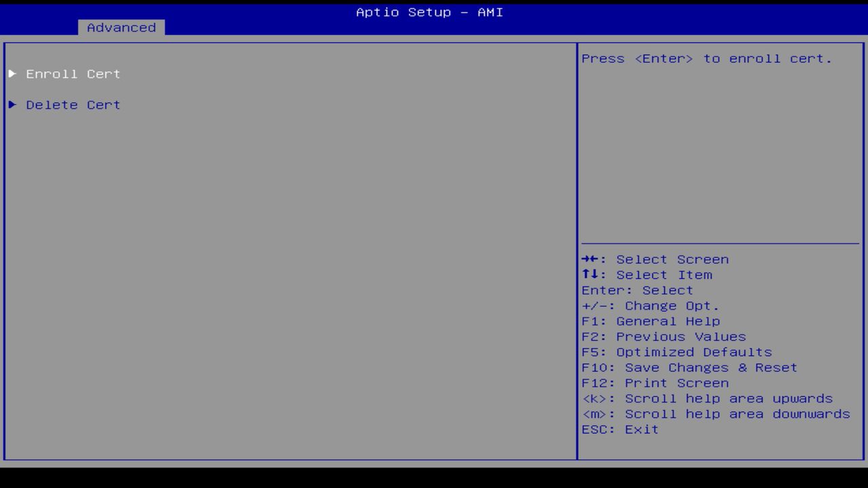
Task: Click the Select Screen arrows legend
Action: (x=654, y=259)
